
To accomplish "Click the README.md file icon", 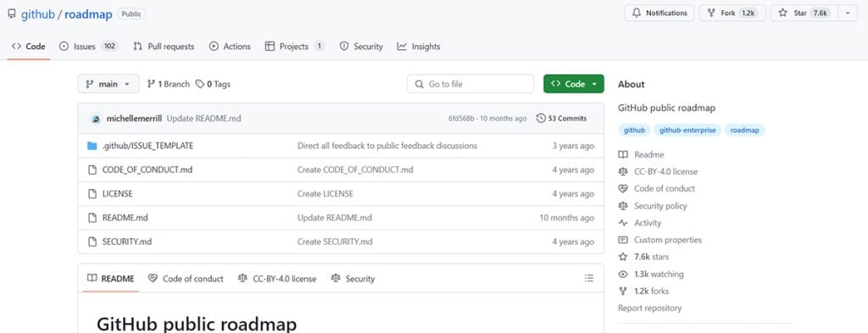I will pos(92,218).
